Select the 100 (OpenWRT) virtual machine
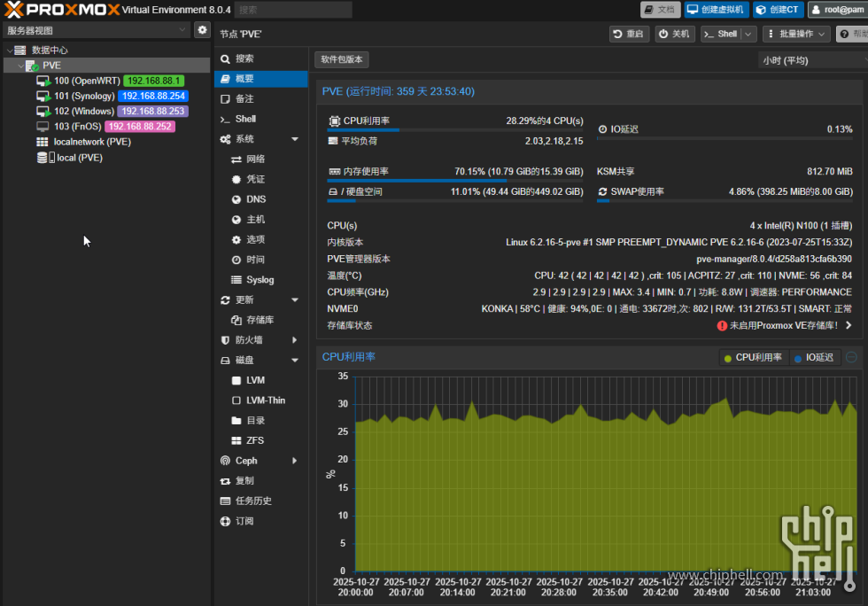The image size is (868, 606). pos(86,81)
